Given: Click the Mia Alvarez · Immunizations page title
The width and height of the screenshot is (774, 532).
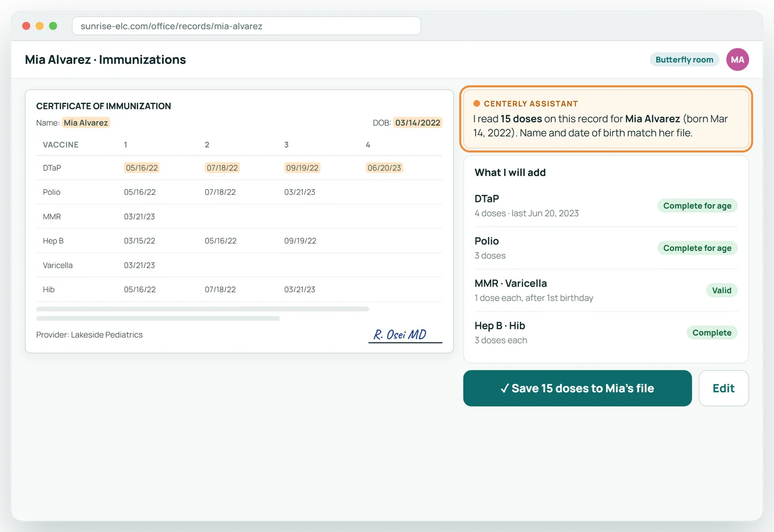Looking at the screenshot, I should [x=106, y=60].
